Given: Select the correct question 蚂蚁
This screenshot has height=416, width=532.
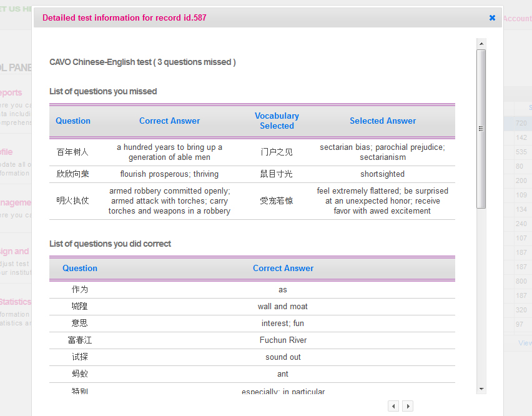Looking at the screenshot, I should pyautogui.click(x=80, y=374).
